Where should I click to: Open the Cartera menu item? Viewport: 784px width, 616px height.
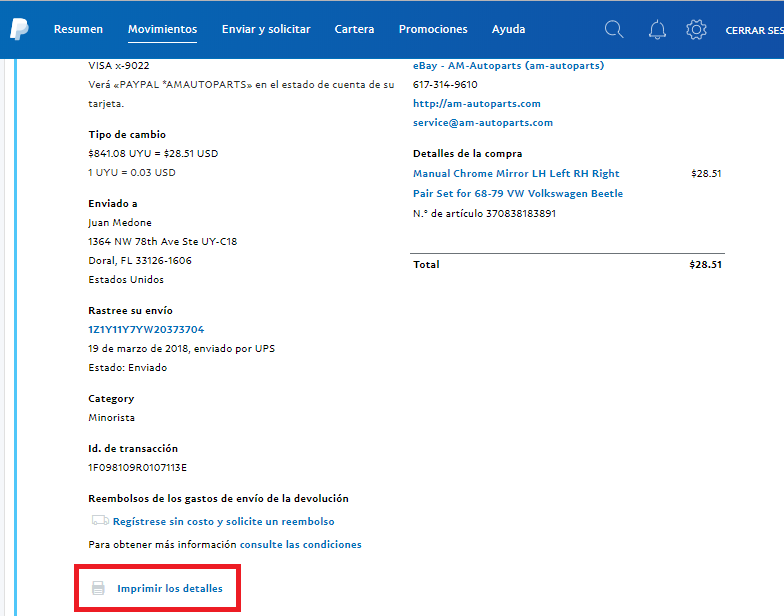click(x=354, y=29)
